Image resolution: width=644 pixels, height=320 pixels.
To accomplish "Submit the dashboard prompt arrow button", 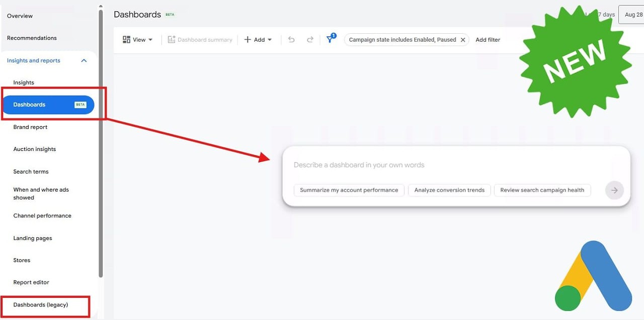I will coord(614,190).
